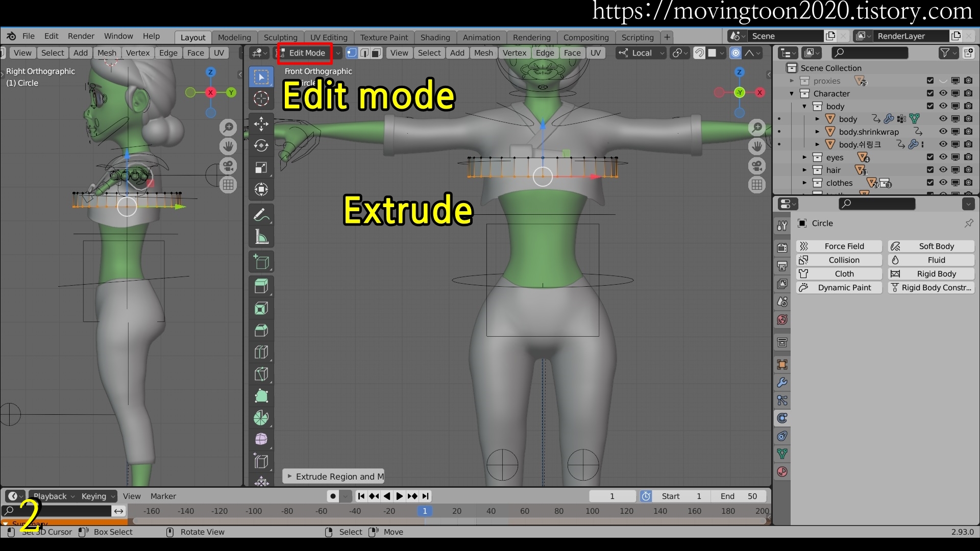980x551 pixels.
Task: Switch to the Modeling workspace tab
Action: [x=234, y=37]
